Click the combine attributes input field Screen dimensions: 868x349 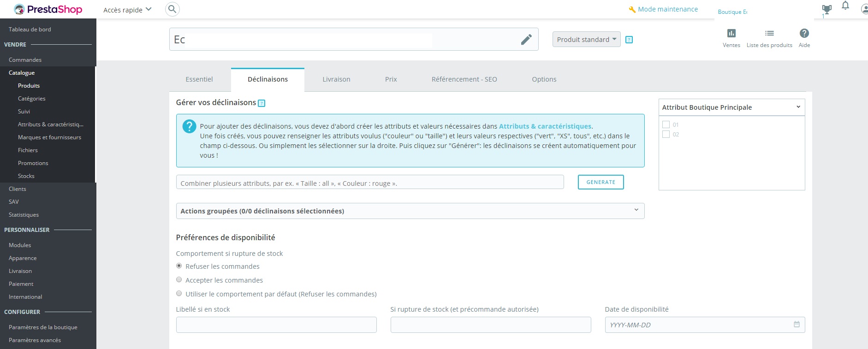coord(370,182)
